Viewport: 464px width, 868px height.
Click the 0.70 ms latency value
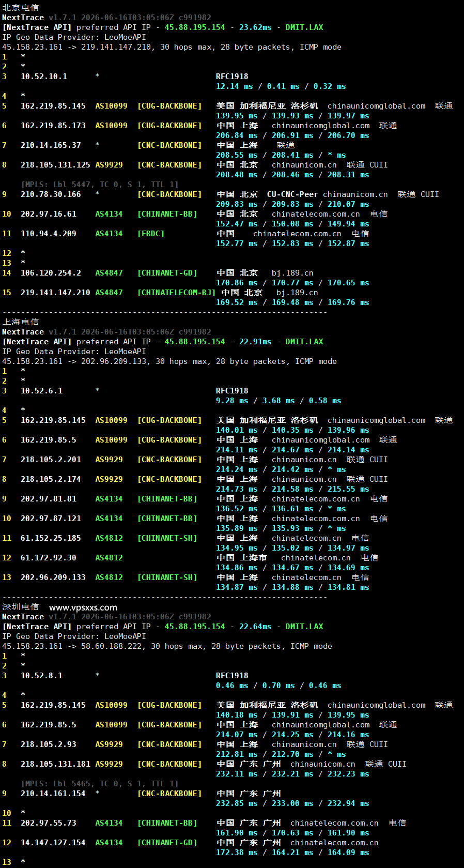coord(279,686)
